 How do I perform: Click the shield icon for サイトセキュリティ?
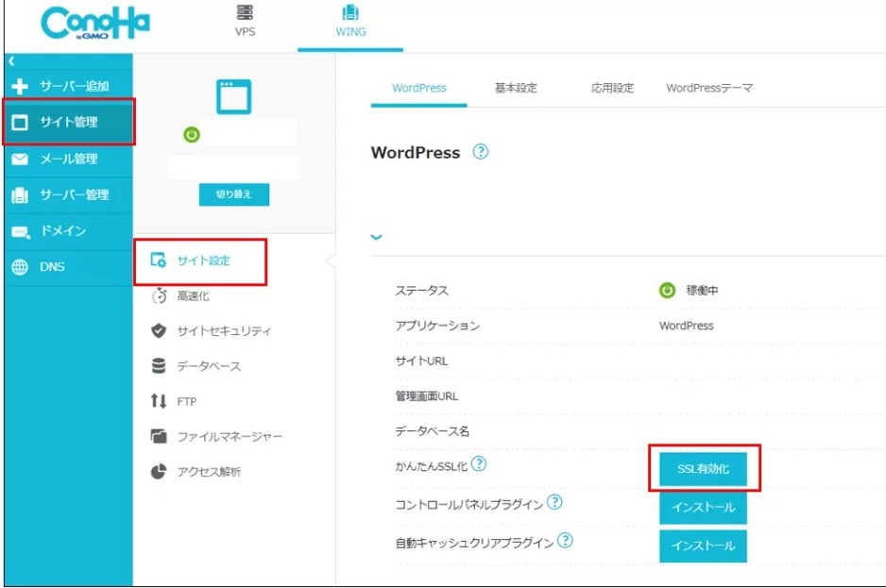159,331
